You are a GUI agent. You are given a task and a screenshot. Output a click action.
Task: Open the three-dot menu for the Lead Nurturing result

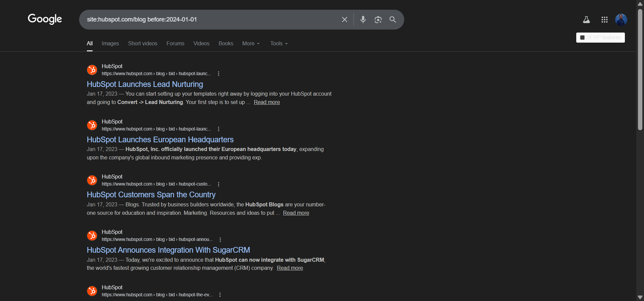point(219,73)
